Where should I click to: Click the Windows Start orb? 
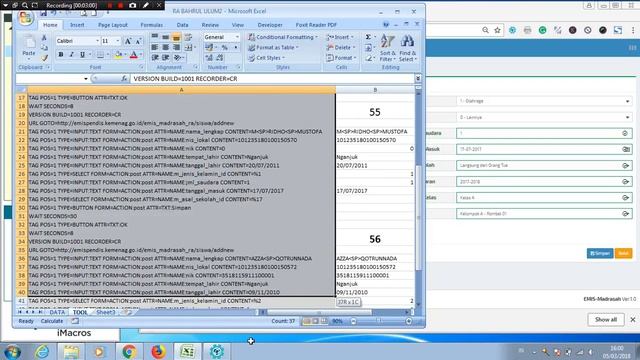point(12,351)
